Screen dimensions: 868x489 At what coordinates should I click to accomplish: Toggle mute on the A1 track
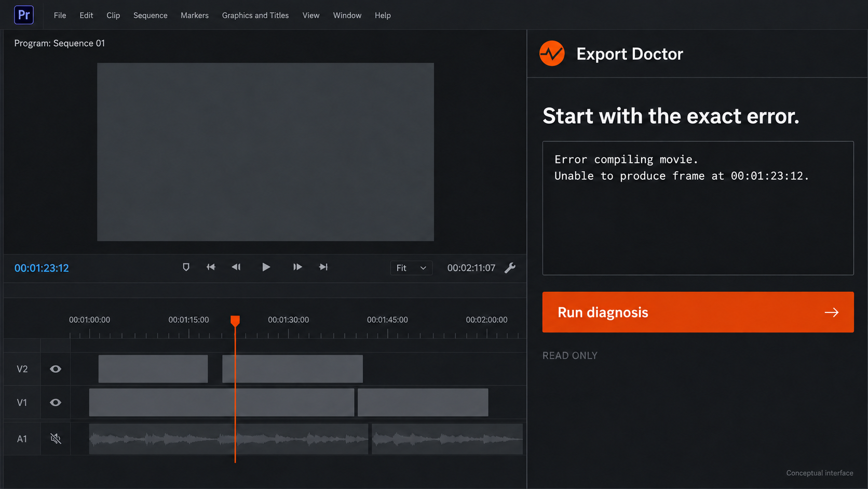point(56,439)
